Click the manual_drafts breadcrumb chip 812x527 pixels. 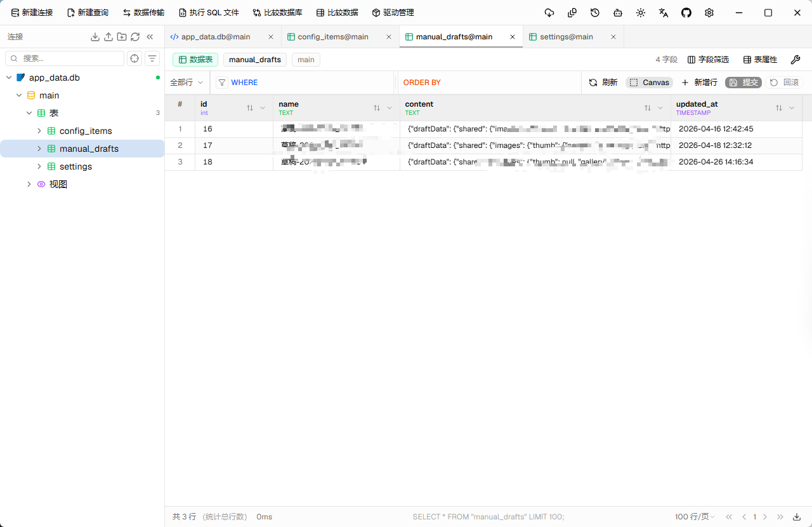pyautogui.click(x=255, y=60)
